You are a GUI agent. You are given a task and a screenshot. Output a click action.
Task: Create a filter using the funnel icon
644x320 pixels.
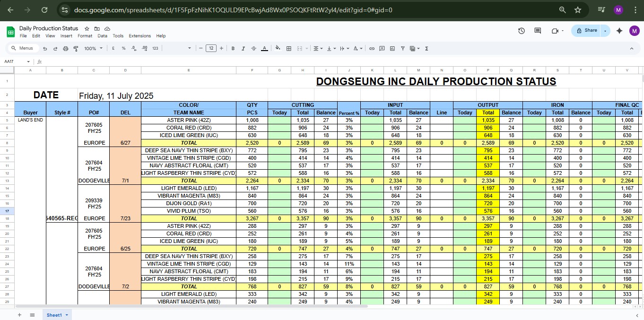pos(402,48)
